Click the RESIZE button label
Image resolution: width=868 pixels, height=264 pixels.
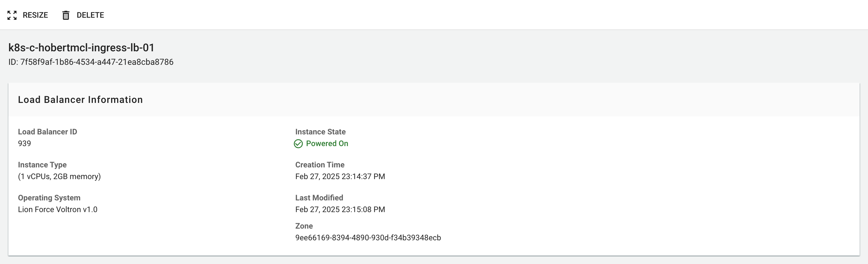(35, 15)
